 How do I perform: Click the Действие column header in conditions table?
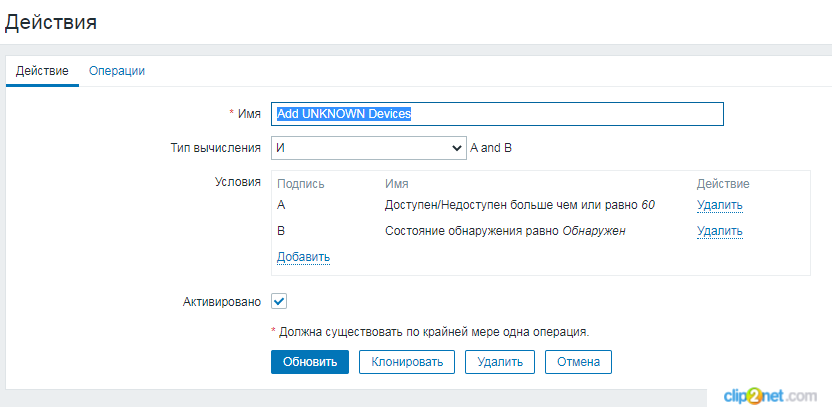coord(723,184)
